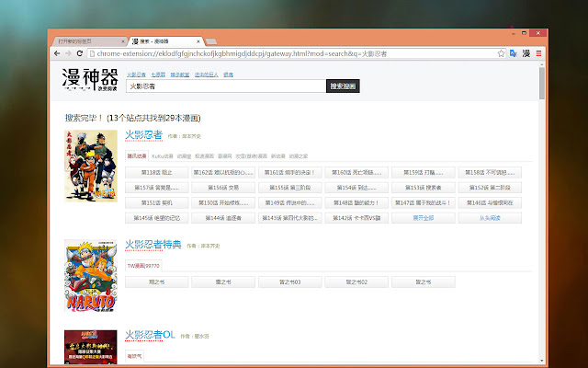
Task: Open the 火影忍者OL title link
Action: point(150,335)
